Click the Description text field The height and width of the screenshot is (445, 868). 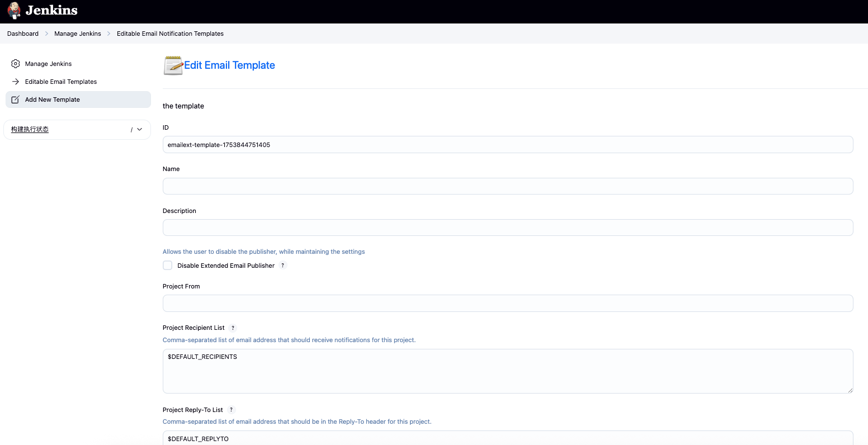click(507, 228)
